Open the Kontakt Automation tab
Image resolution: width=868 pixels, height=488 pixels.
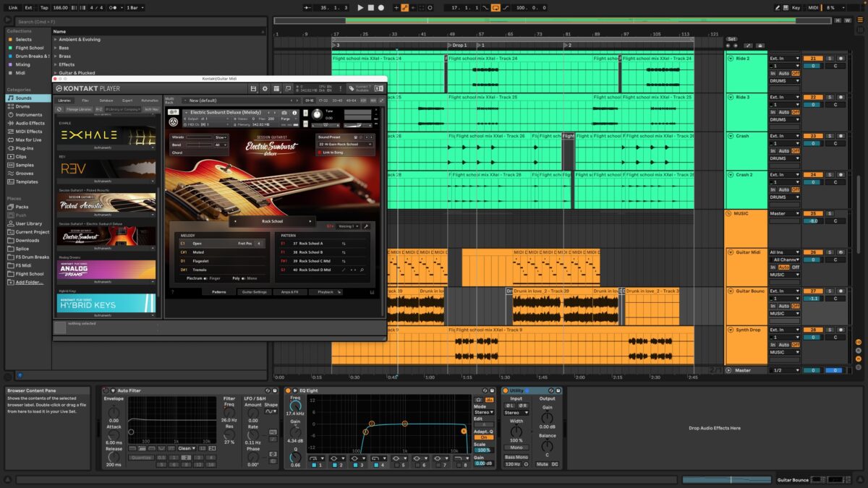[150, 100]
